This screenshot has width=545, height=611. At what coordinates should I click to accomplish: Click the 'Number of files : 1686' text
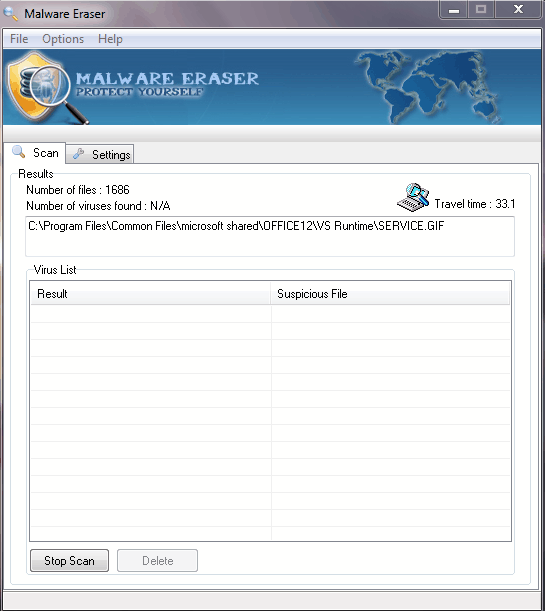pyautogui.click(x=78, y=190)
